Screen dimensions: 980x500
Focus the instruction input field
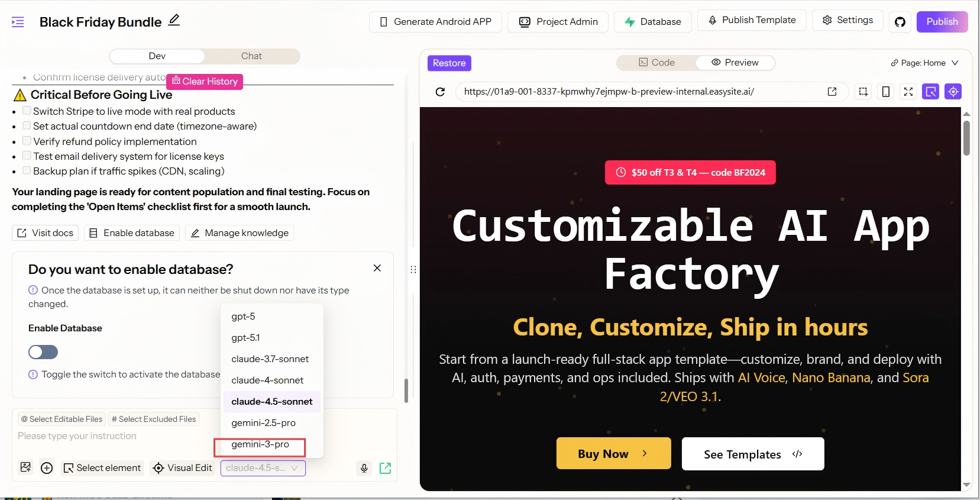(x=205, y=436)
